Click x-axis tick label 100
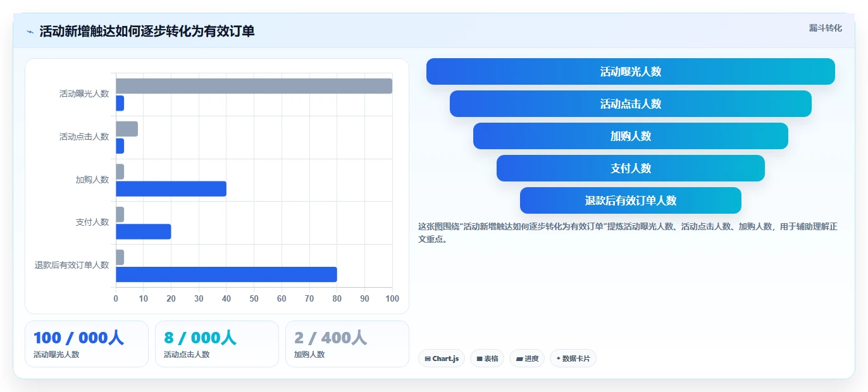868x392 pixels. [392, 298]
